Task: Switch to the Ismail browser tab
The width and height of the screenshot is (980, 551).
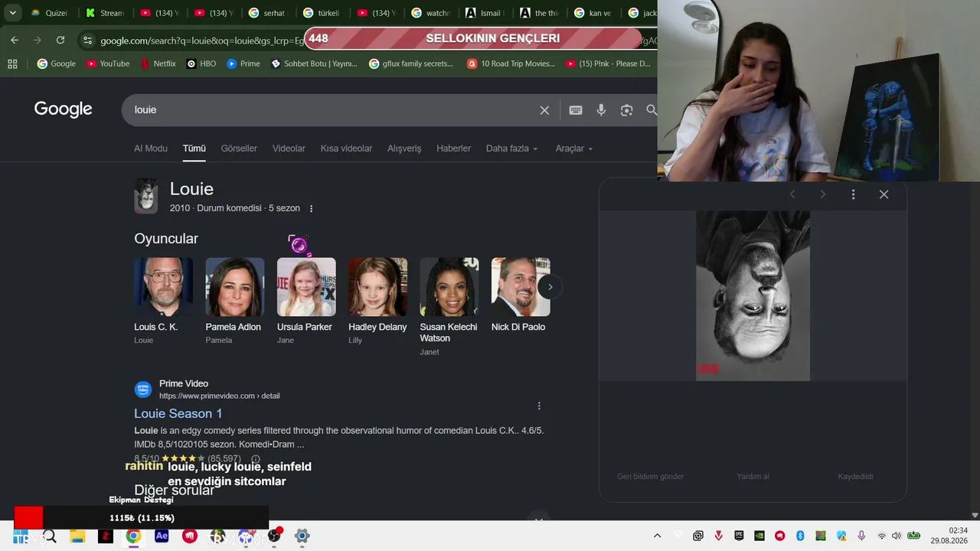Action: point(484,13)
